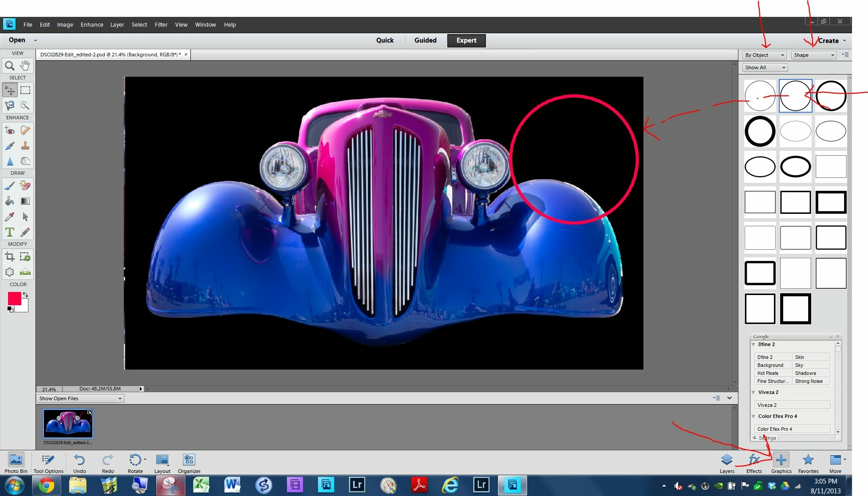Viewport: 868px width, 496px height.
Task: Select the Zoom tool
Action: click(x=9, y=66)
